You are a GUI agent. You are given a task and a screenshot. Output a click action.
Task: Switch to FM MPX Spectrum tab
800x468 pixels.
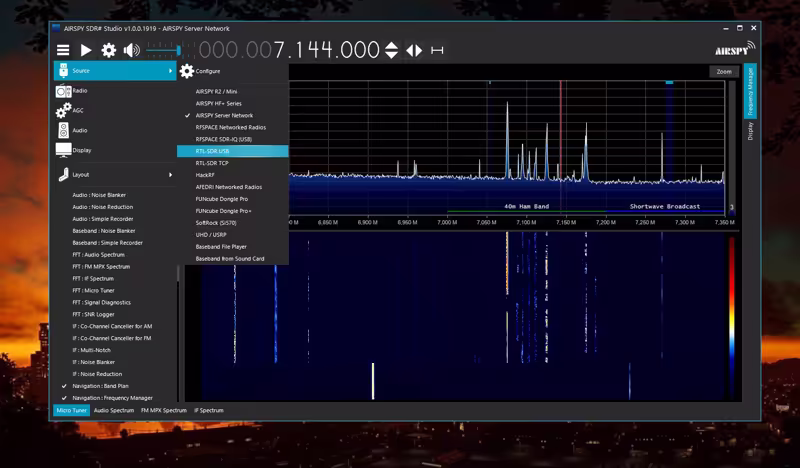[164, 410]
